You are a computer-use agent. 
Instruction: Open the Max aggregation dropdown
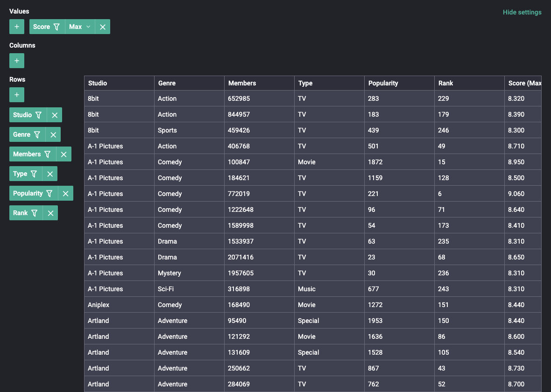[80, 27]
